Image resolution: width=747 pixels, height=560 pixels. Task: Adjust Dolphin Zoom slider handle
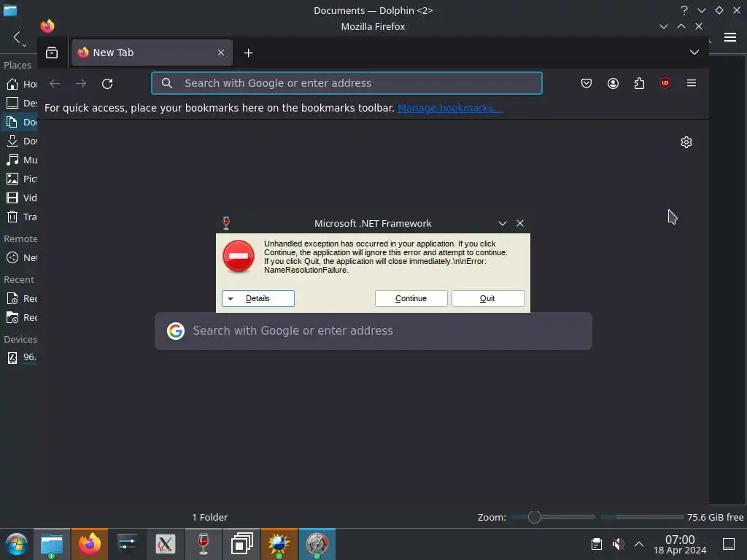point(534,517)
